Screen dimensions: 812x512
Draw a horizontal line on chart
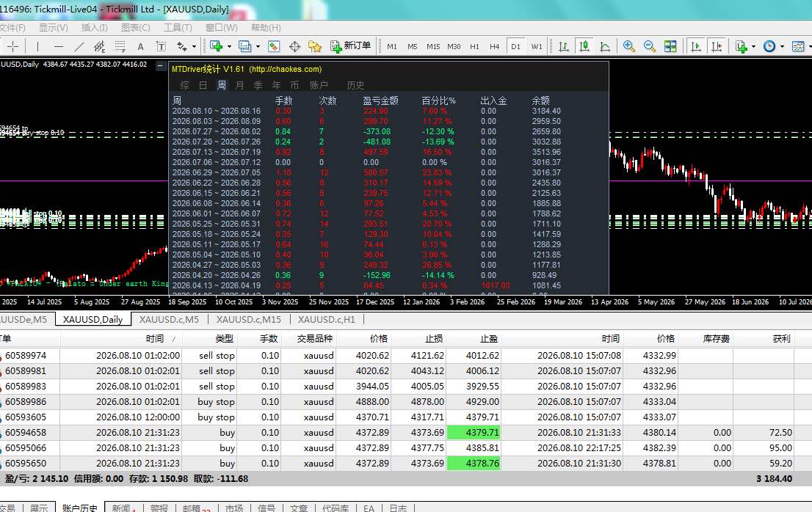(59, 46)
